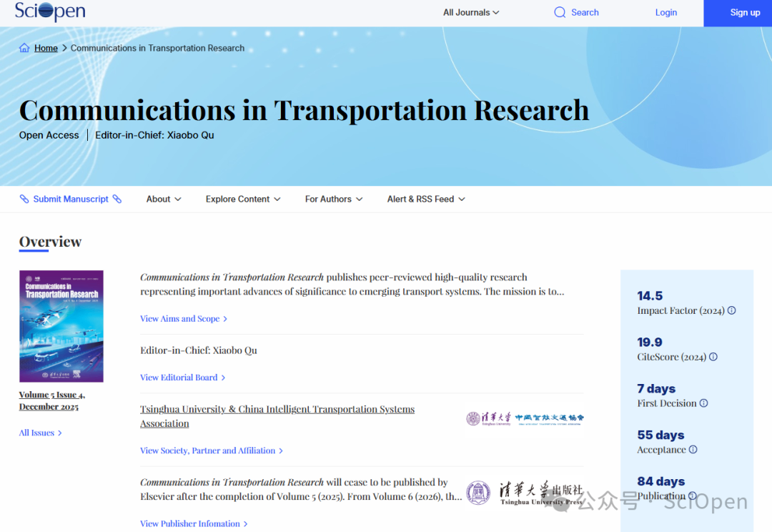Click the Login link
This screenshot has height=532, width=772.
point(666,12)
